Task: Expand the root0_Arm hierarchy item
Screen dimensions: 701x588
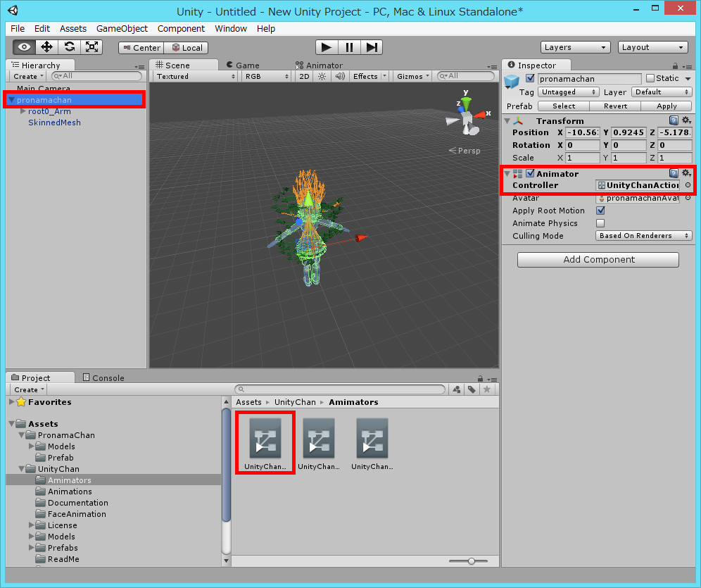Action: (x=23, y=111)
